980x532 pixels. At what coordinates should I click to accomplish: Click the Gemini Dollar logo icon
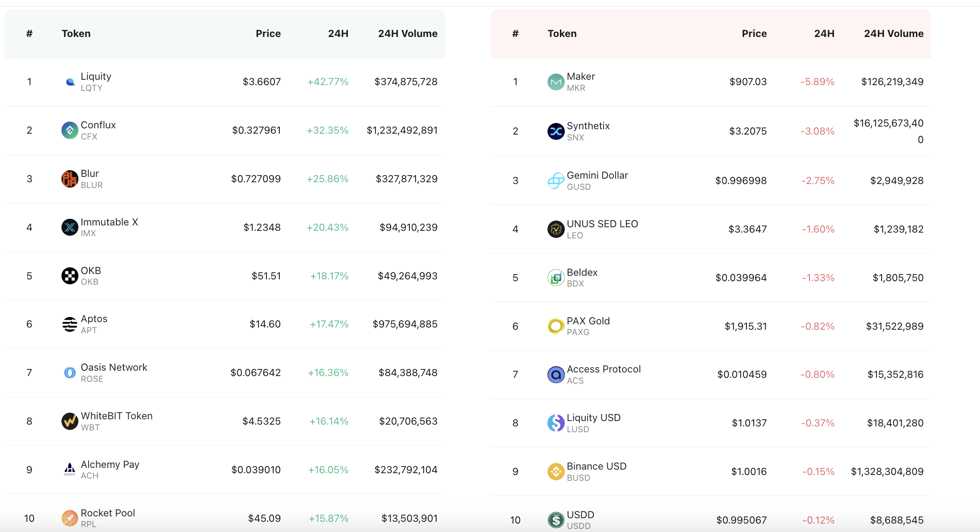click(556, 181)
